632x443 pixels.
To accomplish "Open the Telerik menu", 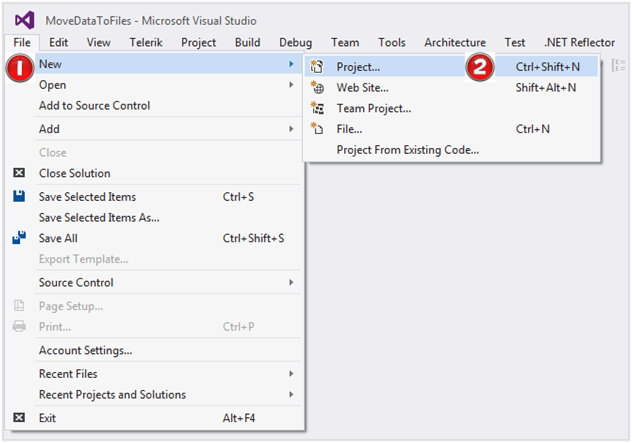I will [146, 43].
